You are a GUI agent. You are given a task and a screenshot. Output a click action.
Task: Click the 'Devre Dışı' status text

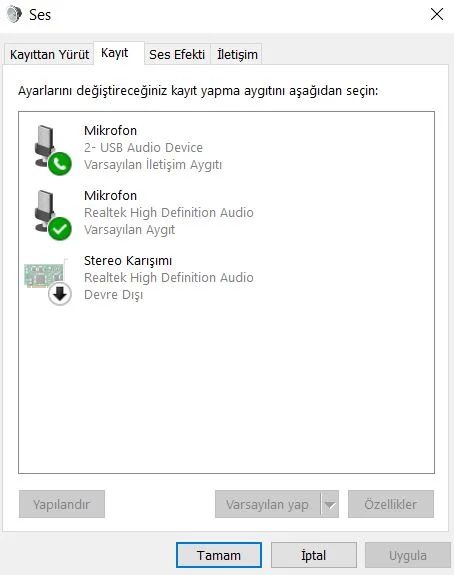(114, 294)
